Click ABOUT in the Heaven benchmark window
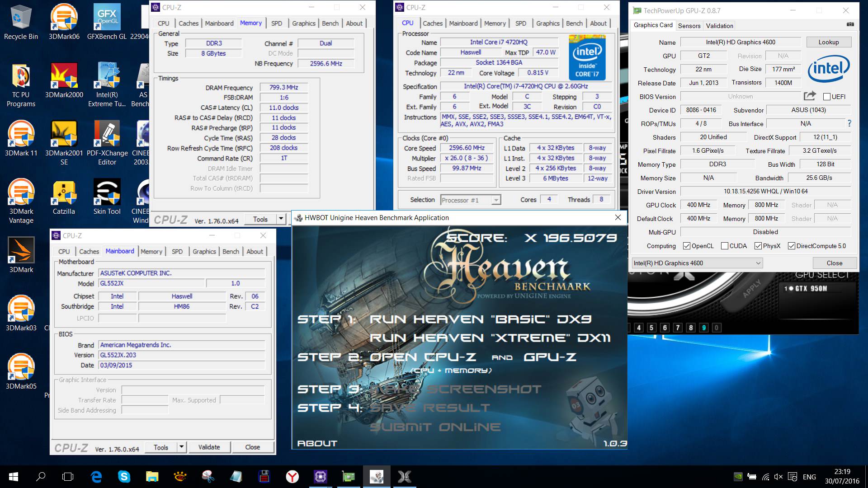This screenshot has width=868, height=488. [x=317, y=443]
